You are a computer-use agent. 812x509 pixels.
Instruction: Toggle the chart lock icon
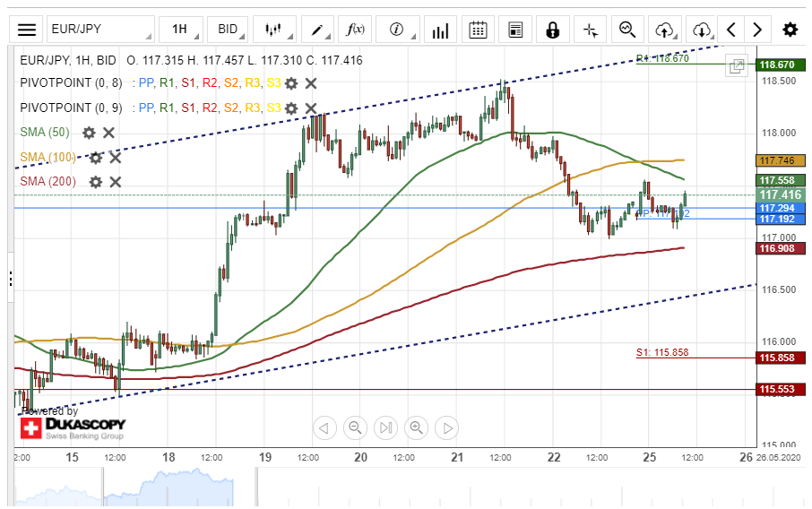[553, 30]
